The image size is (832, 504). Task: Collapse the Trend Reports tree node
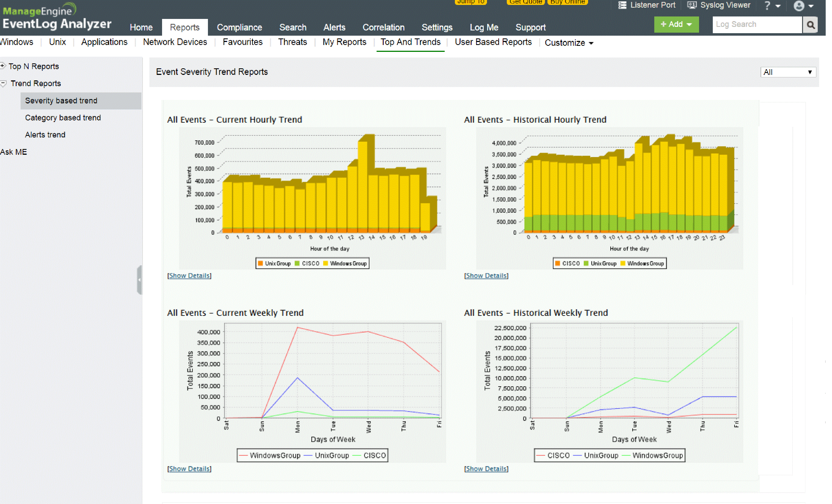click(x=3, y=83)
